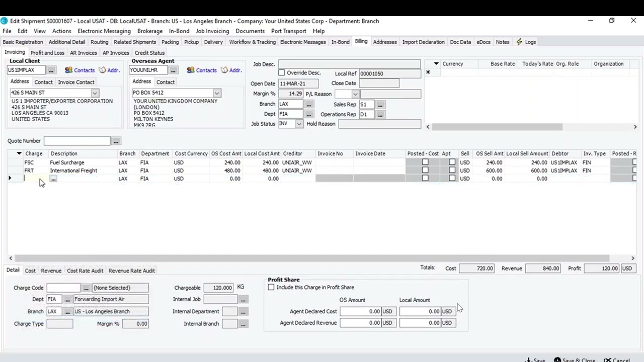Click Save & Close button

tap(575, 360)
